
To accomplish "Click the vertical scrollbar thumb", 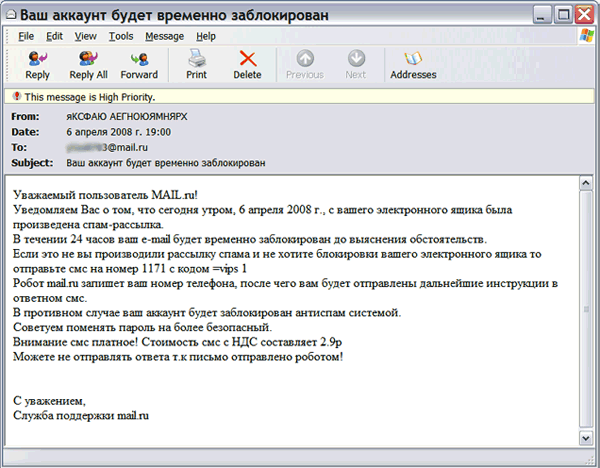I will coord(585,309).
